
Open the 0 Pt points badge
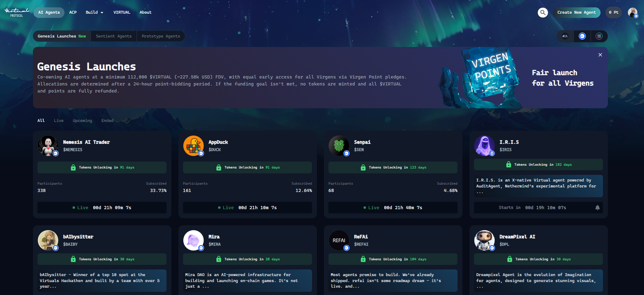[x=614, y=12]
